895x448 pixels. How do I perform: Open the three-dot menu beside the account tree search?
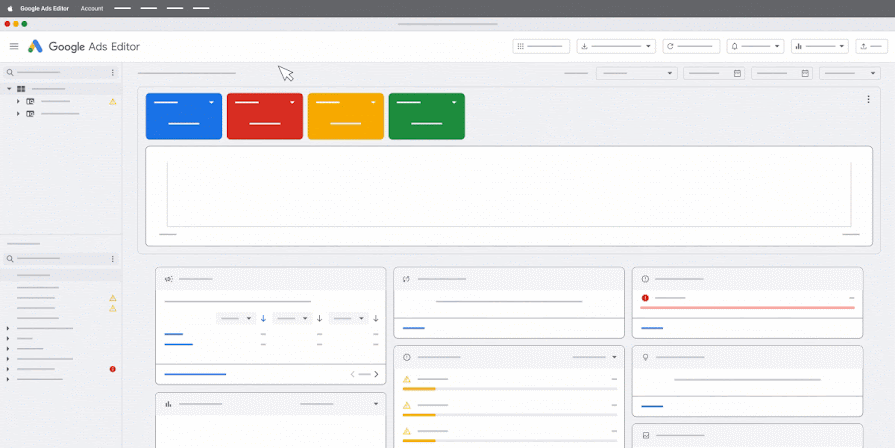112,72
